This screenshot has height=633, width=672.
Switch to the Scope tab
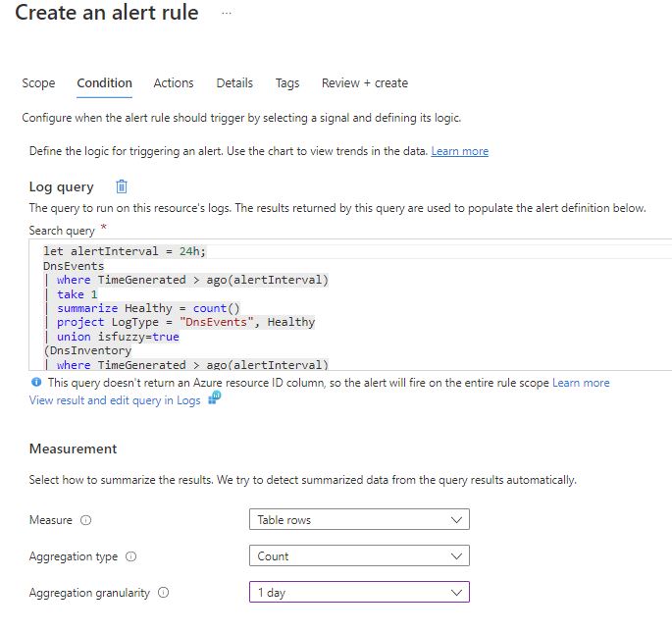pyautogui.click(x=38, y=83)
